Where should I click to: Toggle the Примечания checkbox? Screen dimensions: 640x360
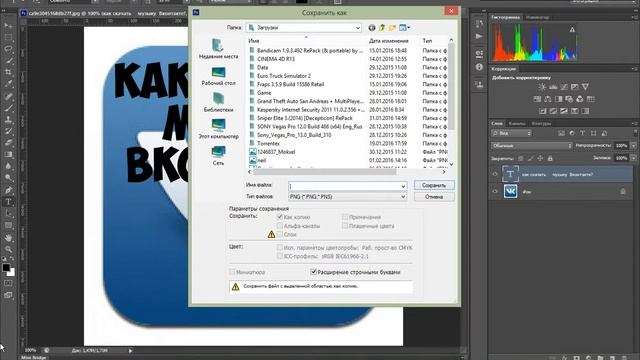tap(345, 217)
